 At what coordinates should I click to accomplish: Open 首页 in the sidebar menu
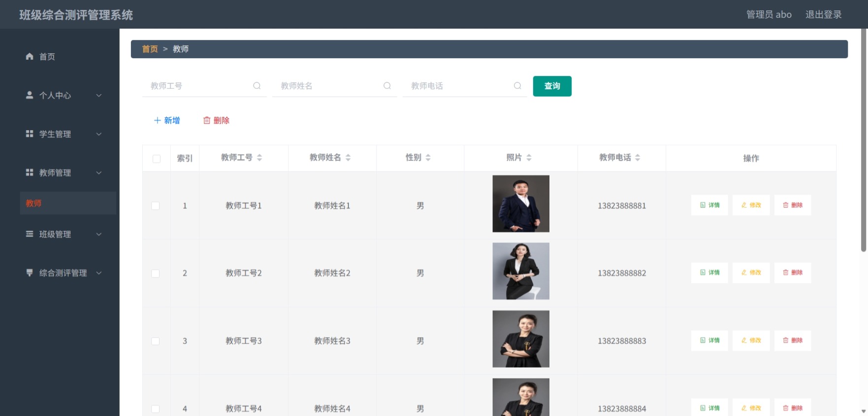(47, 57)
